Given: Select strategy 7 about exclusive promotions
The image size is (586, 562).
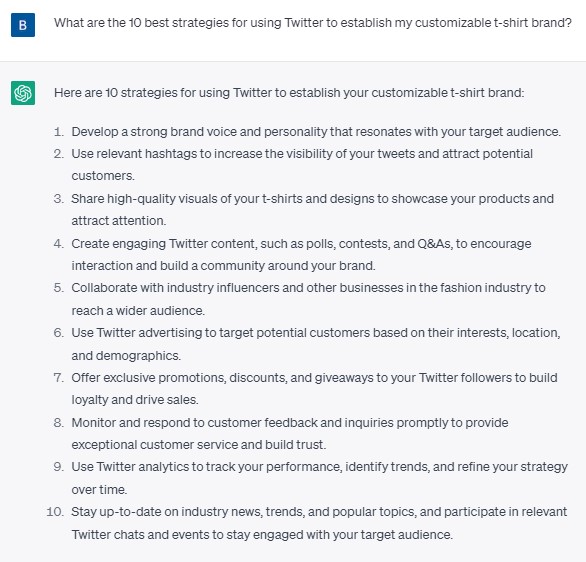Looking at the screenshot, I should (x=314, y=389).
